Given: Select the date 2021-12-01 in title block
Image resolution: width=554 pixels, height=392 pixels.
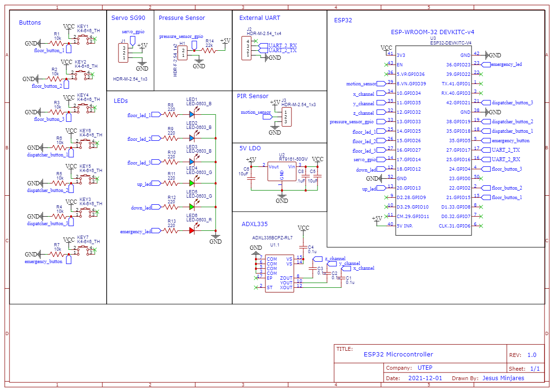Looking at the screenshot, I should click(x=425, y=378).
